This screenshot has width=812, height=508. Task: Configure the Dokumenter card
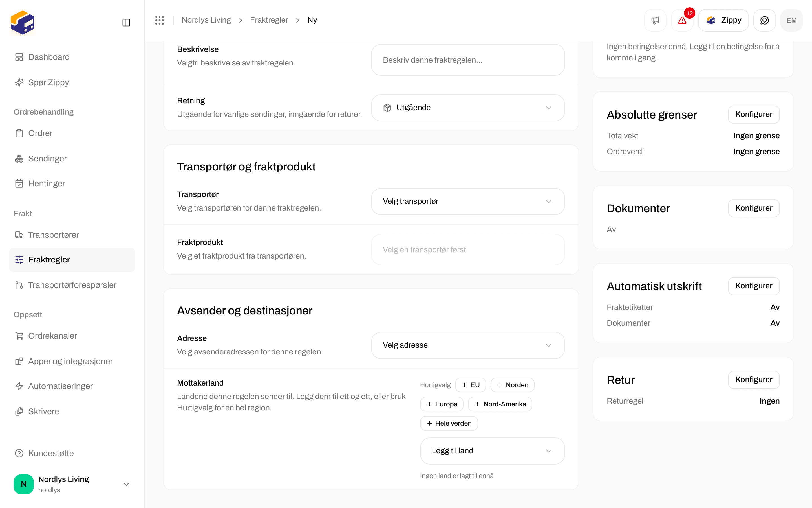point(754,208)
